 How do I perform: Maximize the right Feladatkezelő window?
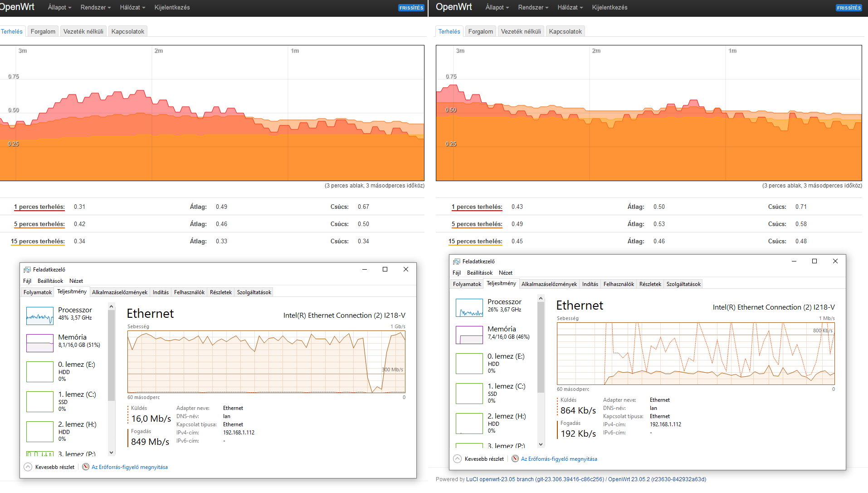tap(814, 261)
